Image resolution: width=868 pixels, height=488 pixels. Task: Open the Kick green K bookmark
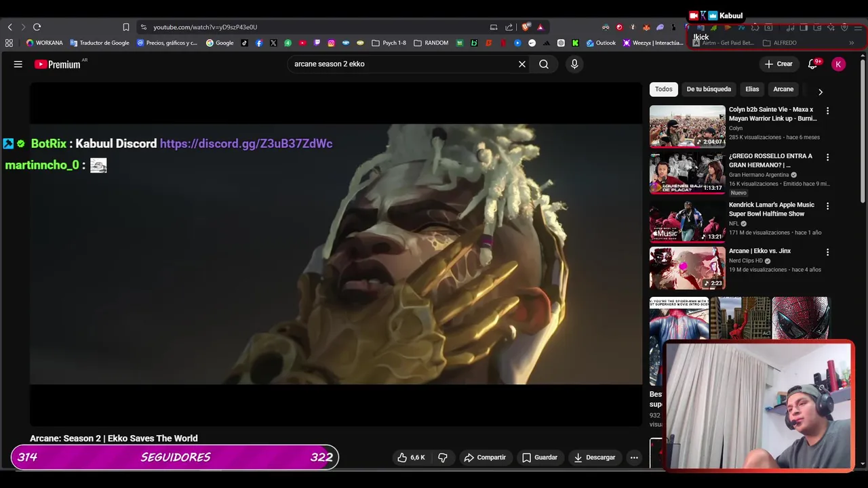[x=575, y=43]
